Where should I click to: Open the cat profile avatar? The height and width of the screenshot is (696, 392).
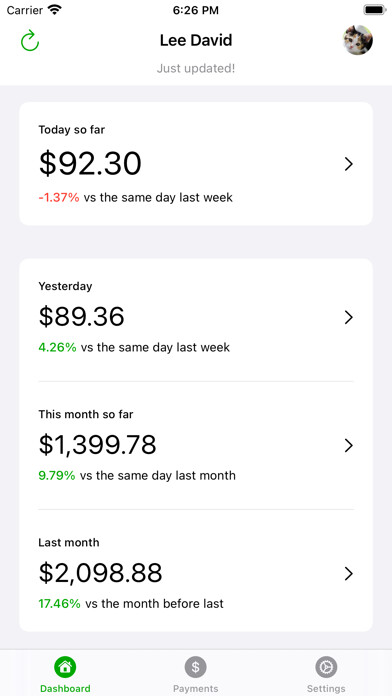point(358,40)
